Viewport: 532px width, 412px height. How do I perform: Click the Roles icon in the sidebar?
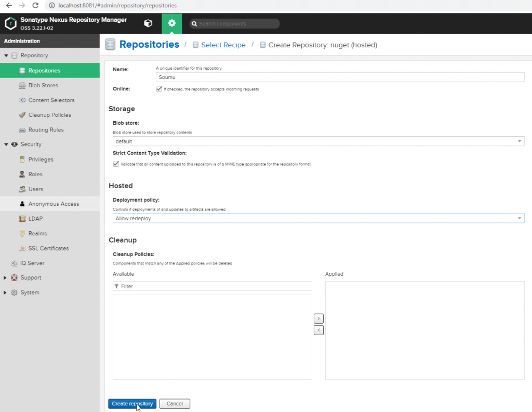pos(22,174)
